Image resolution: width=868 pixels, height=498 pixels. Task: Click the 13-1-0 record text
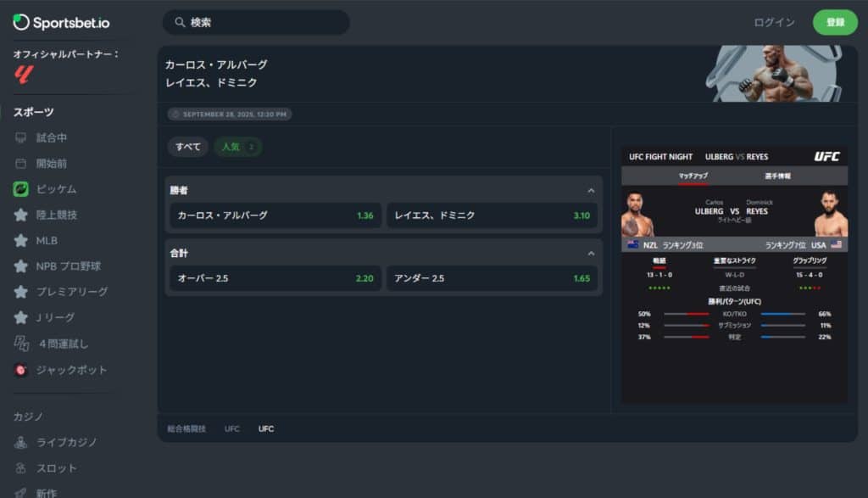click(659, 275)
